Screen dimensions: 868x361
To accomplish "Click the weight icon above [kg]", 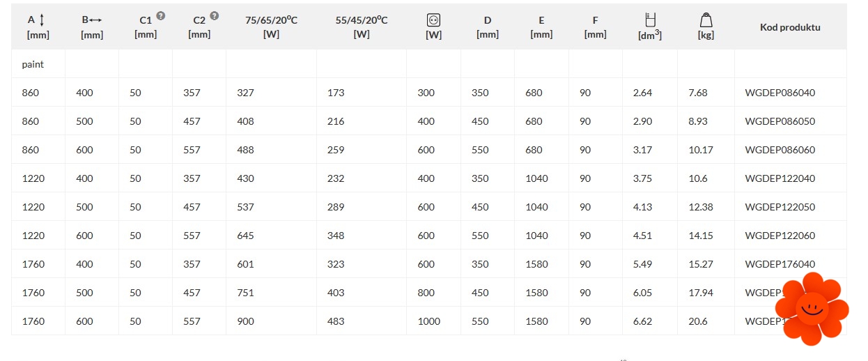I will tap(705, 20).
